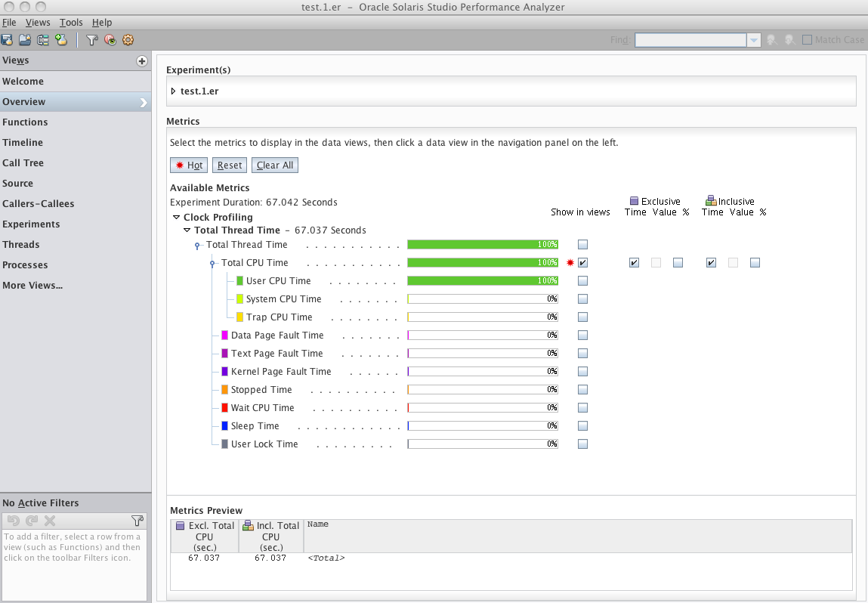868x603 pixels.
Task: Open the File menu
Action: 9,22
